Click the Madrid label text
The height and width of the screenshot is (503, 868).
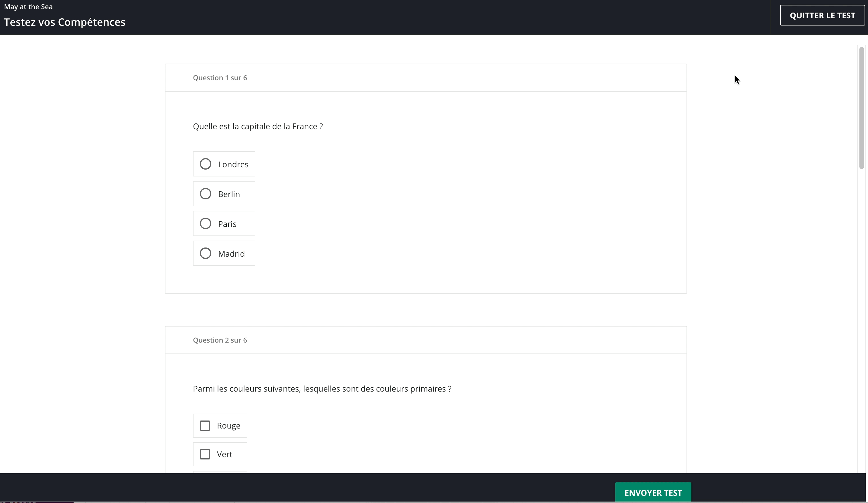(x=231, y=254)
